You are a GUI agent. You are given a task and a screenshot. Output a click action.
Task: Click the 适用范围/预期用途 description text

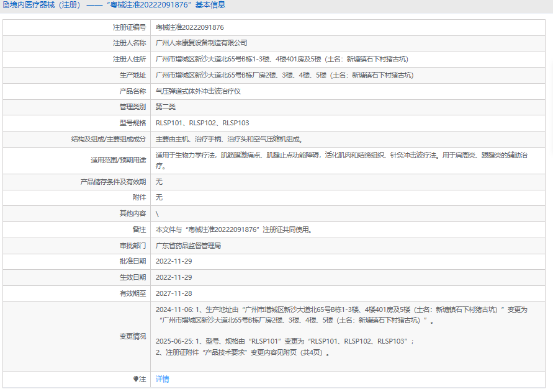tap(341, 161)
